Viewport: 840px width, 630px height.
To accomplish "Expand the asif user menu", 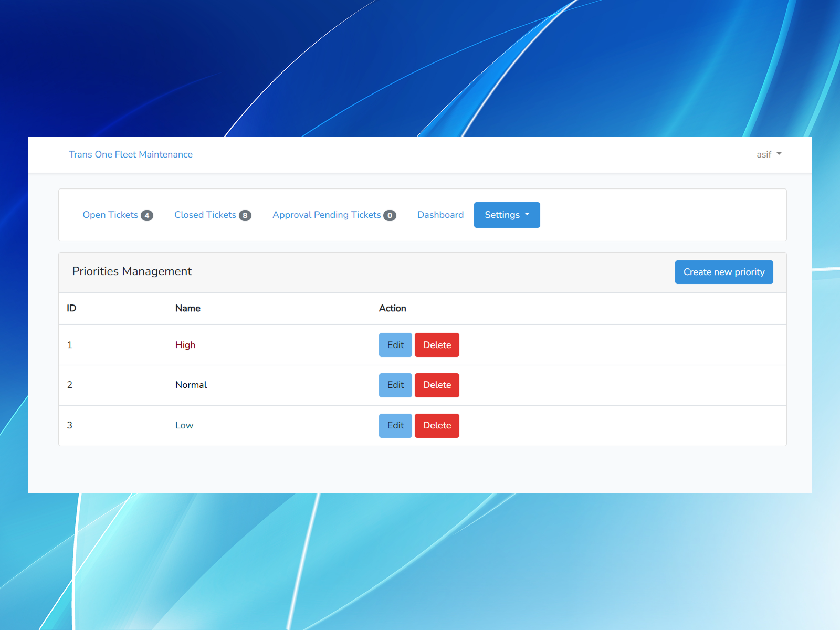I will coord(769,154).
